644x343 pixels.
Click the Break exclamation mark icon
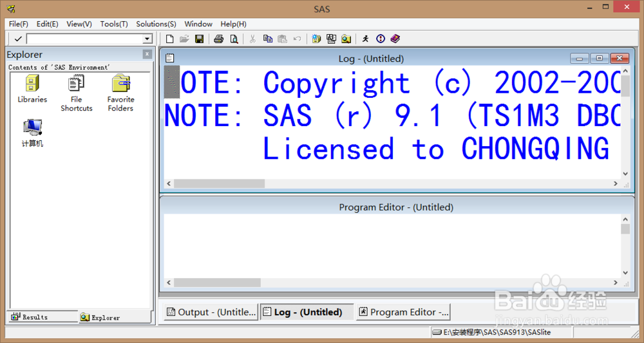(x=381, y=39)
